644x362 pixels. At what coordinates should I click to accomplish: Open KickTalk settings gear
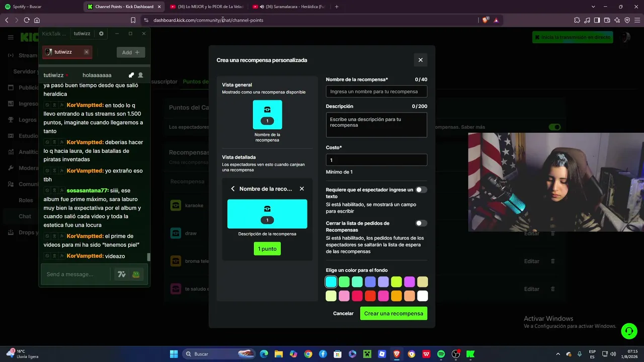[101, 34]
